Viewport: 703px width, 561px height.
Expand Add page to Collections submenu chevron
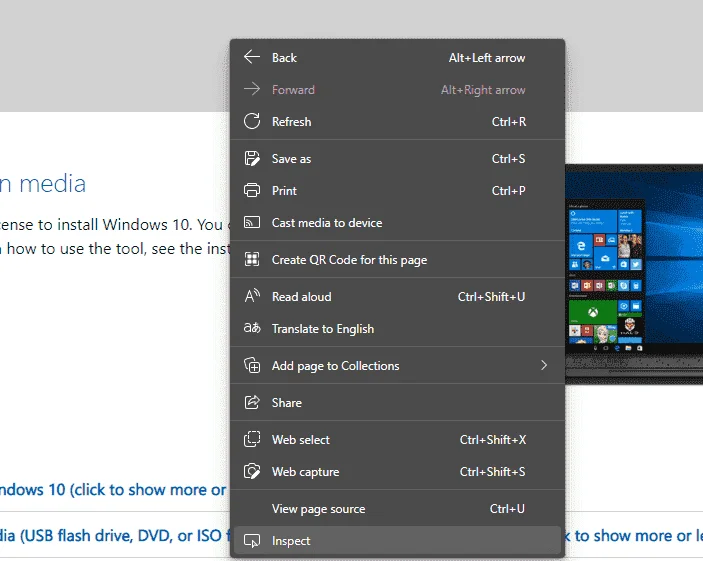544,365
